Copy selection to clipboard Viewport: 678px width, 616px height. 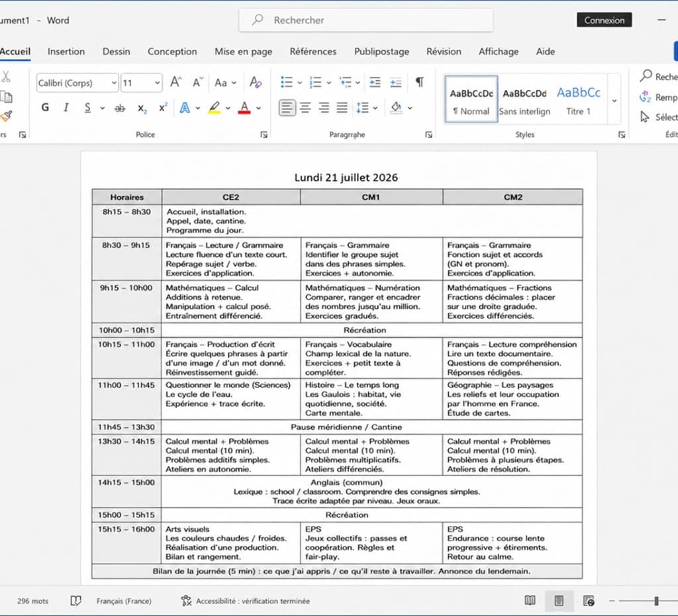pos(6,97)
